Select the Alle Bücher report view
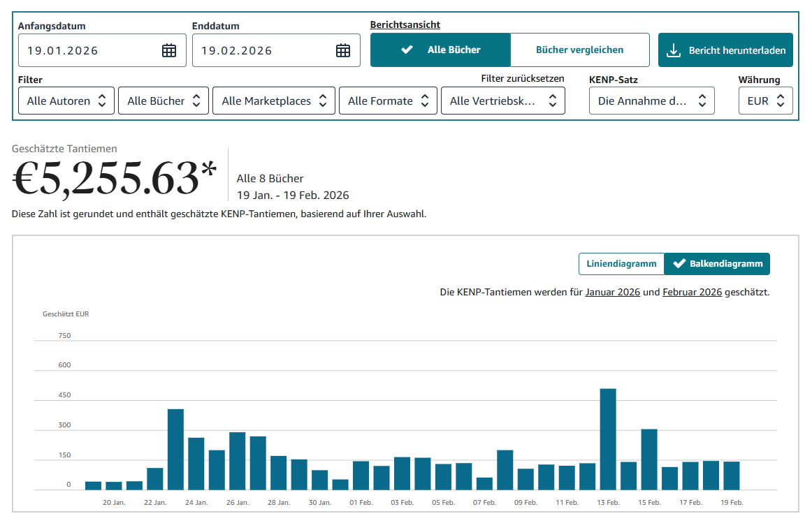The height and width of the screenshot is (523, 812). [440, 50]
